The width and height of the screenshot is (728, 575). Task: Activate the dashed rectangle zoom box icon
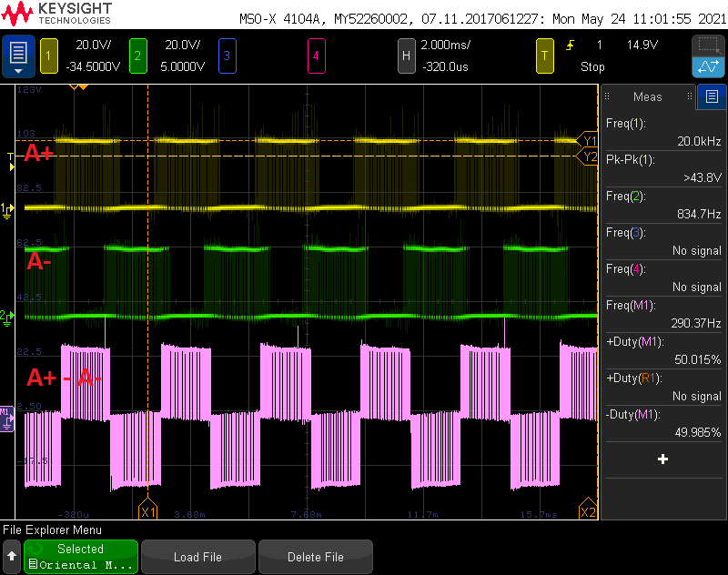tap(708, 45)
